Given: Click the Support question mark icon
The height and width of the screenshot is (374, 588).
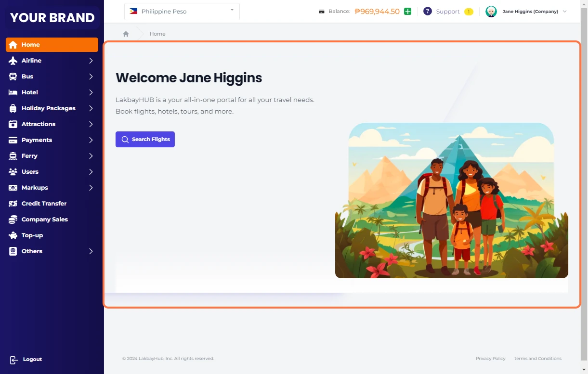Looking at the screenshot, I should click(x=427, y=12).
